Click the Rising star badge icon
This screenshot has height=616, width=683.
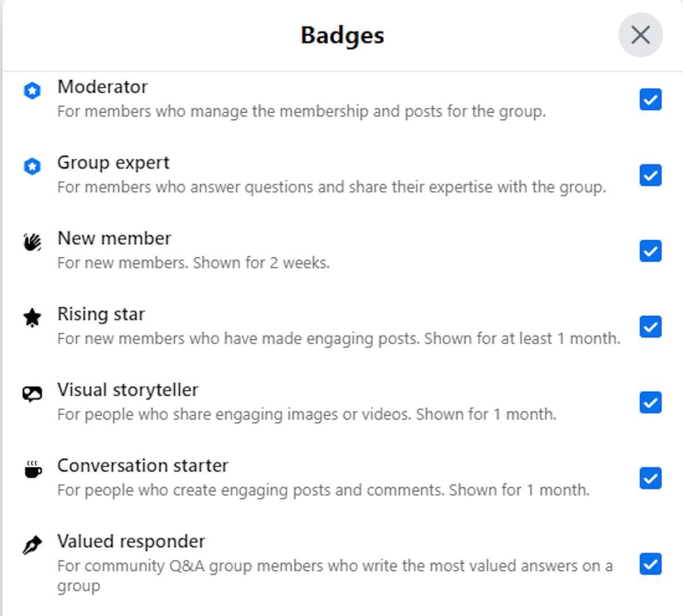tap(32, 318)
